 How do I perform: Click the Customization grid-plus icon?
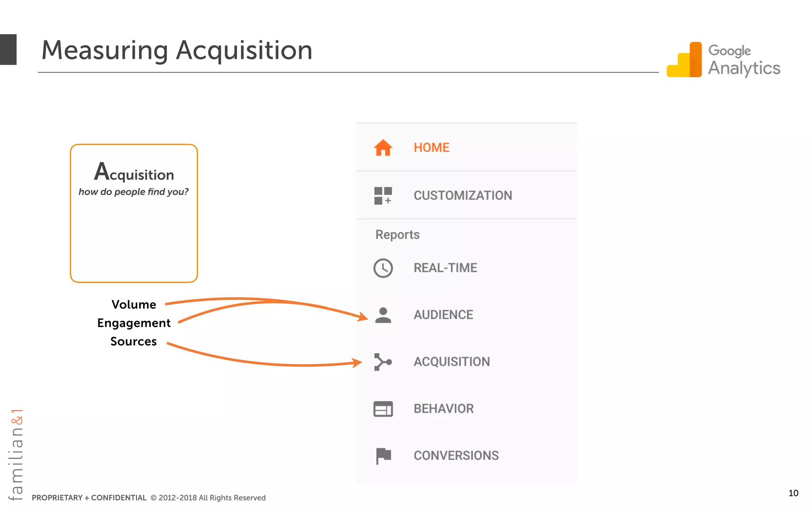tap(383, 196)
